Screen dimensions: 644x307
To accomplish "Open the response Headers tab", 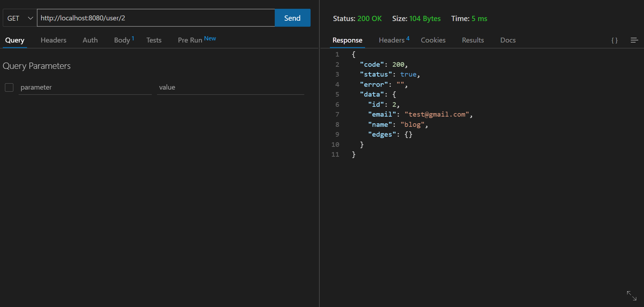I will [x=394, y=40].
